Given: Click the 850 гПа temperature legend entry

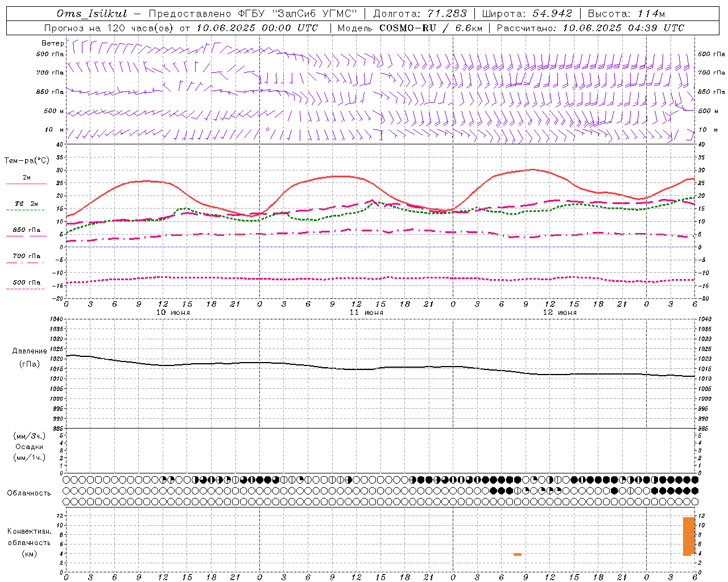Looking at the screenshot, I should [x=26, y=232].
